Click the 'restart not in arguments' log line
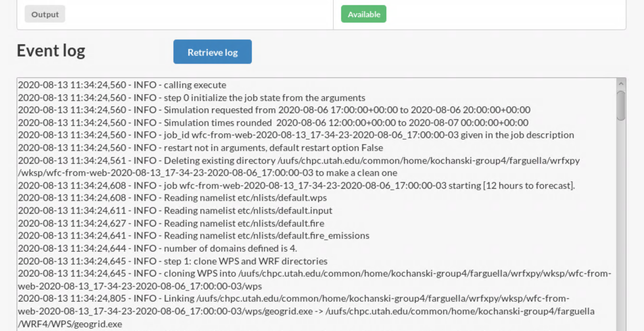Viewport: 644px width, 331px height. coord(200,148)
